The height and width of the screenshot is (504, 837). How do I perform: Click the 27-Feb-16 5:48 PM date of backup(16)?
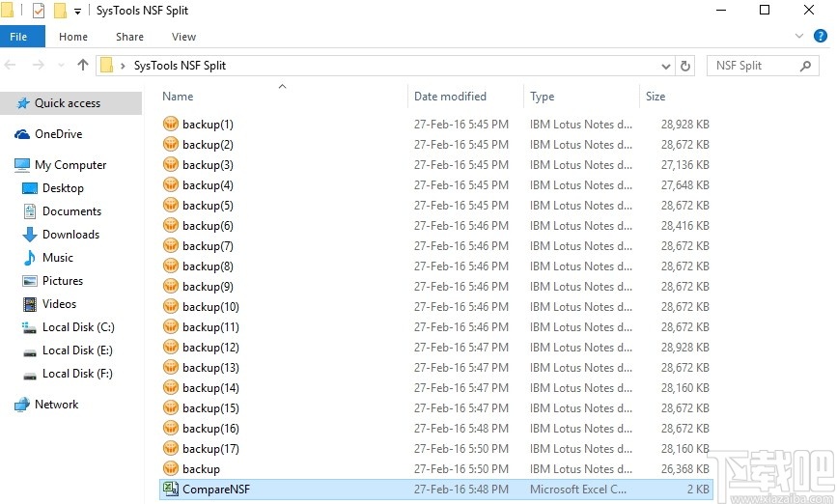tap(461, 429)
